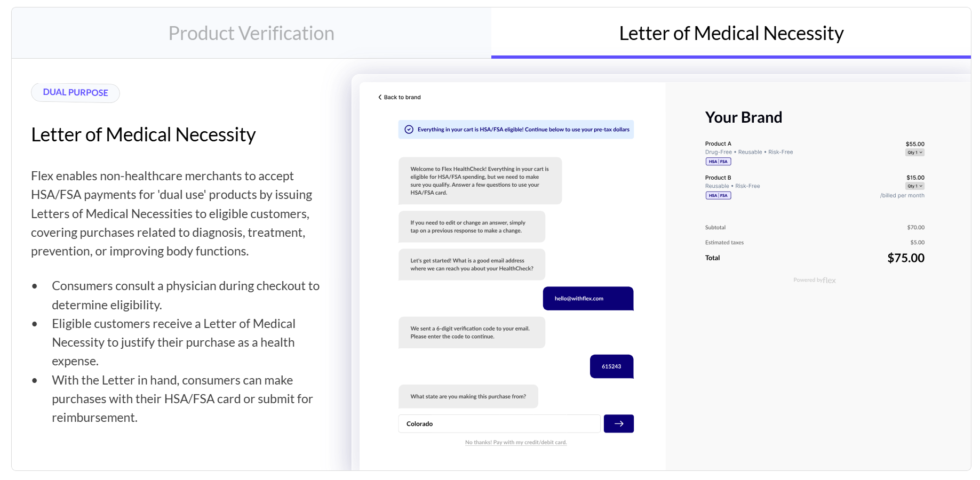Click the arrow submit button next to Colorado

[x=618, y=424]
